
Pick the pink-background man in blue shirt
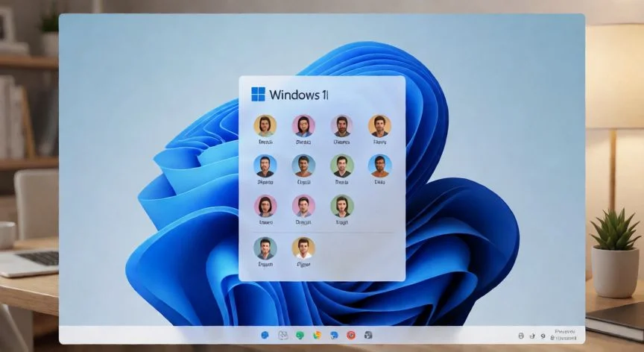click(x=303, y=206)
